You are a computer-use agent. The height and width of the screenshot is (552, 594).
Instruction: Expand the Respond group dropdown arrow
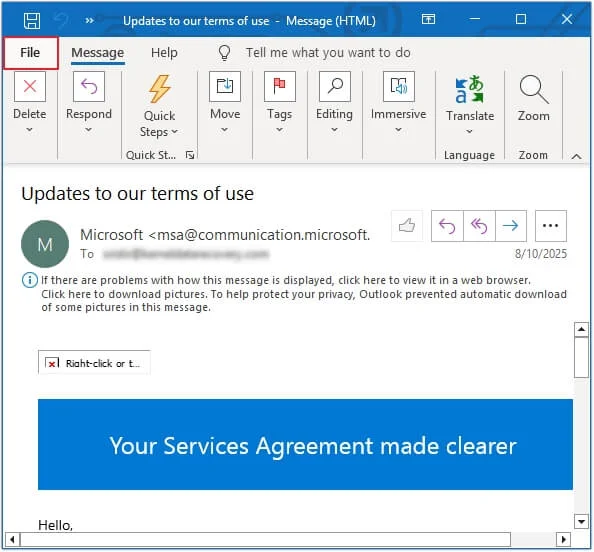click(88, 130)
